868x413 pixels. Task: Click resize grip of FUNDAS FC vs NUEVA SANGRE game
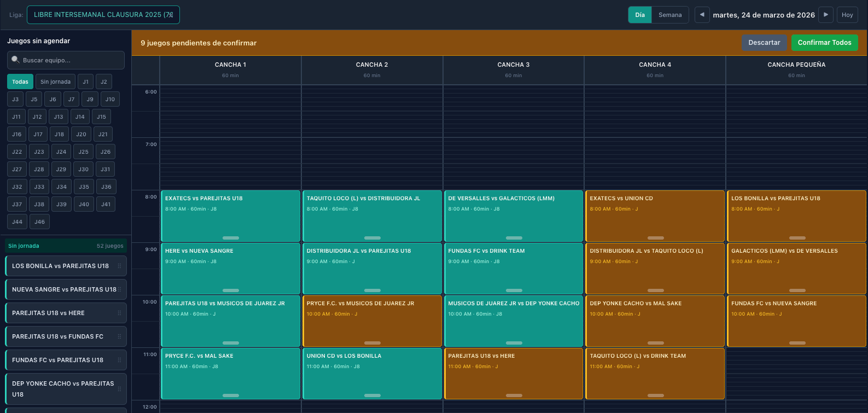797,343
